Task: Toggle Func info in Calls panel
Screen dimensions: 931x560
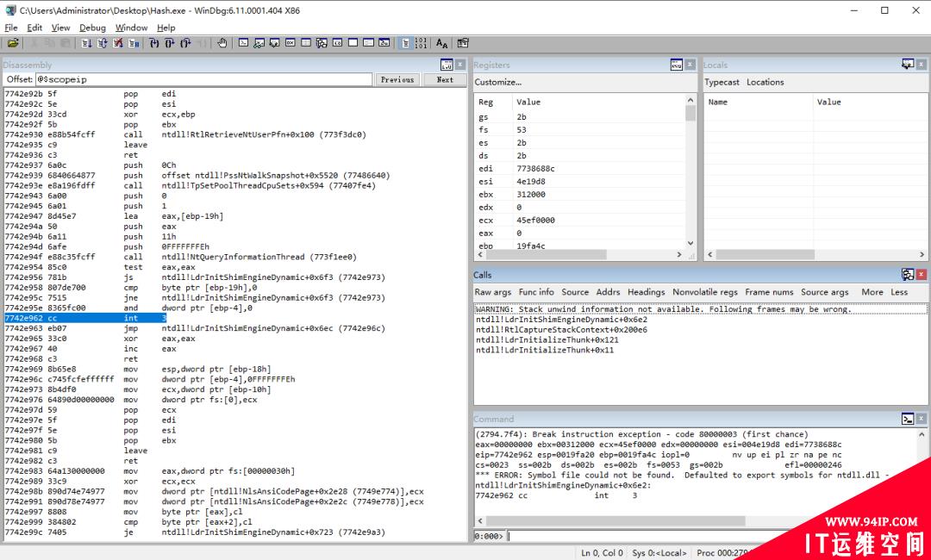Action: coord(536,292)
